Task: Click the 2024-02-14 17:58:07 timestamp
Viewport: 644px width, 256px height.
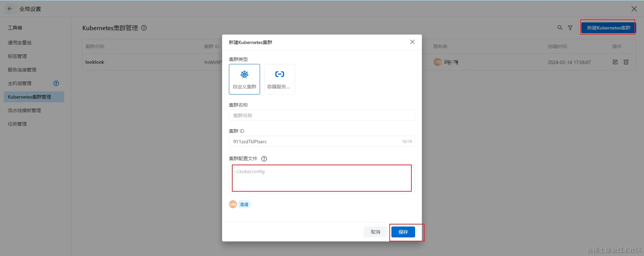Action: pyautogui.click(x=569, y=62)
